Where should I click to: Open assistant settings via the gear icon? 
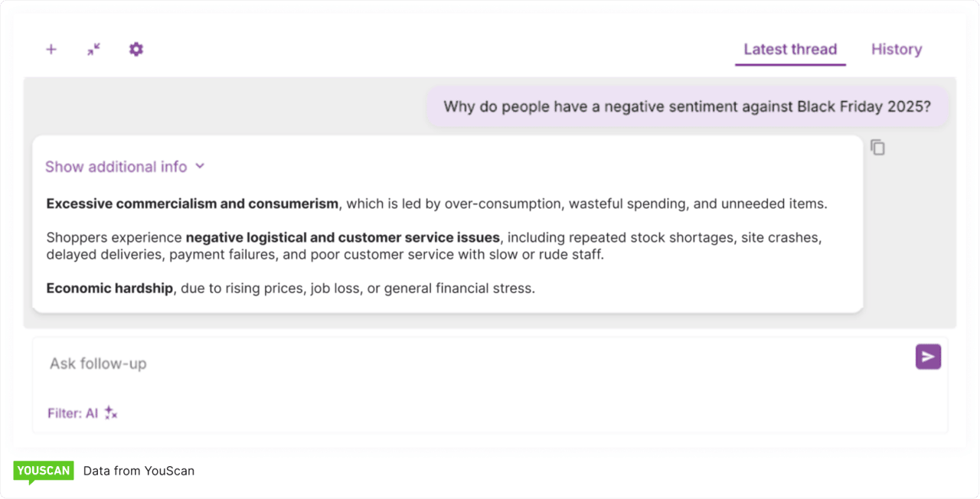pyautogui.click(x=136, y=49)
